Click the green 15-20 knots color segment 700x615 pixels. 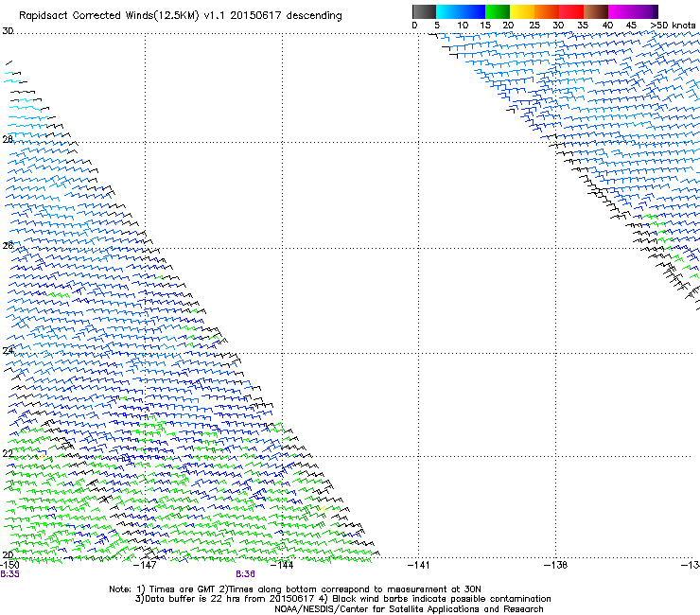click(498, 11)
